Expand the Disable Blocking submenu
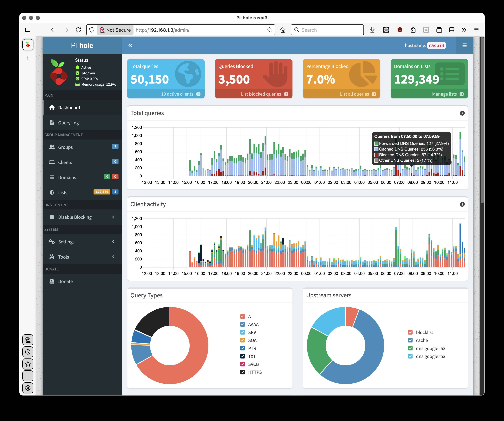 (82, 217)
